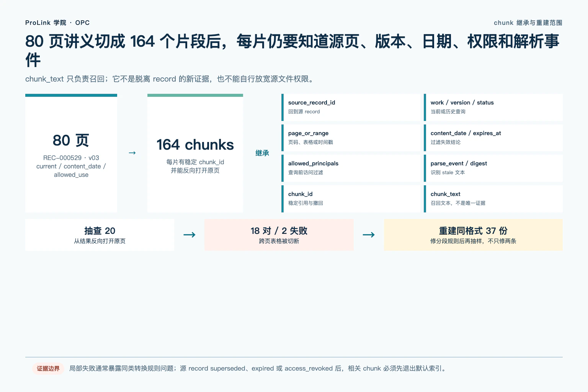This screenshot has width=588, height=392.
Task: Click '回到源 record' caption
Action: coord(304,112)
